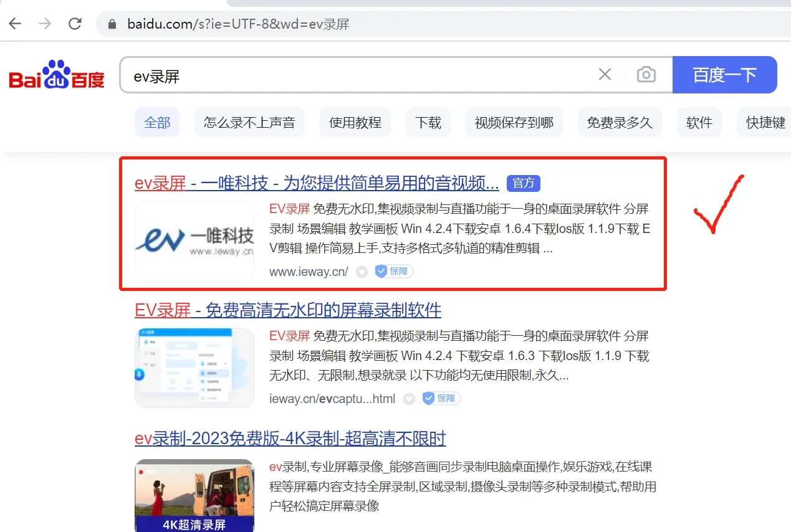Screen dimensions: 791x532
Task: Open the www.ieway.cn/ site link
Action: pyautogui.click(x=309, y=272)
